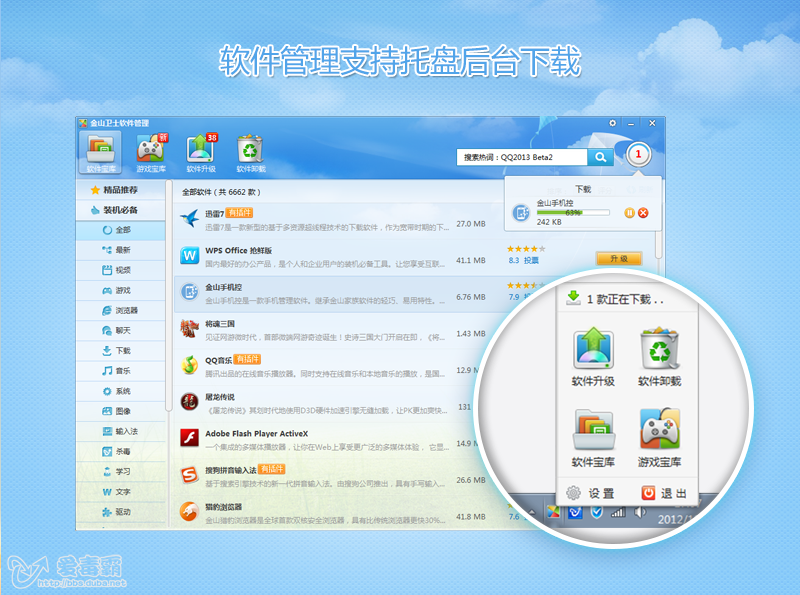Select the 系统 sidebar category
Screen dimensions: 800x595
coord(120,391)
